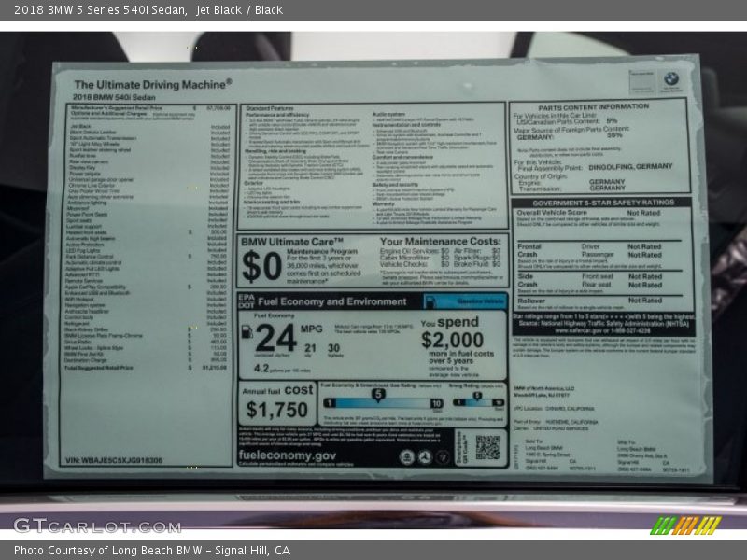The width and height of the screenshot is (747, 560).
Task: Click the Jet Black / Black color caption
Action: (239, 10)
